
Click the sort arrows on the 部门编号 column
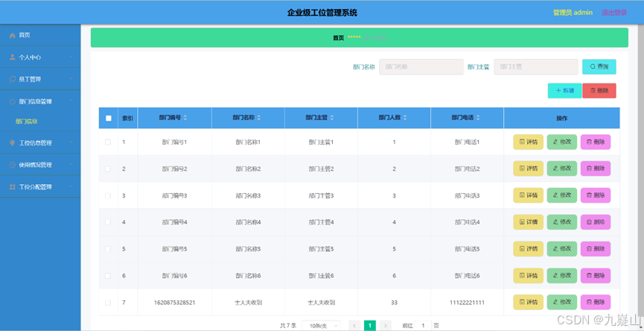coord(185,118)
